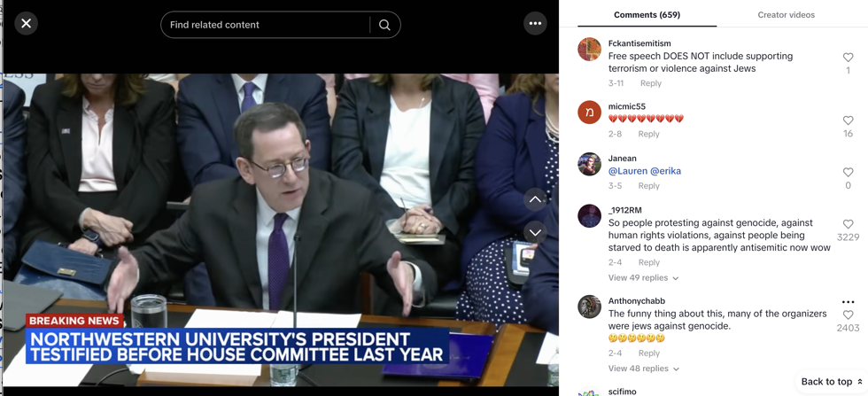Screen dimensions: 868x396
Task: Select the Comments (659) tab
Action: pyautogui.click(x=647, y=15)
